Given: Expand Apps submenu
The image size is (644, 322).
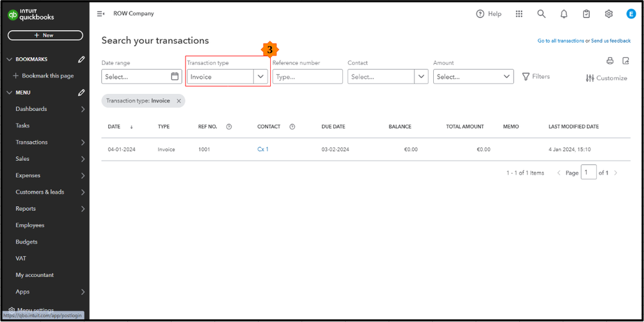Looking at the screenshot, I should (x=83, y=292).
